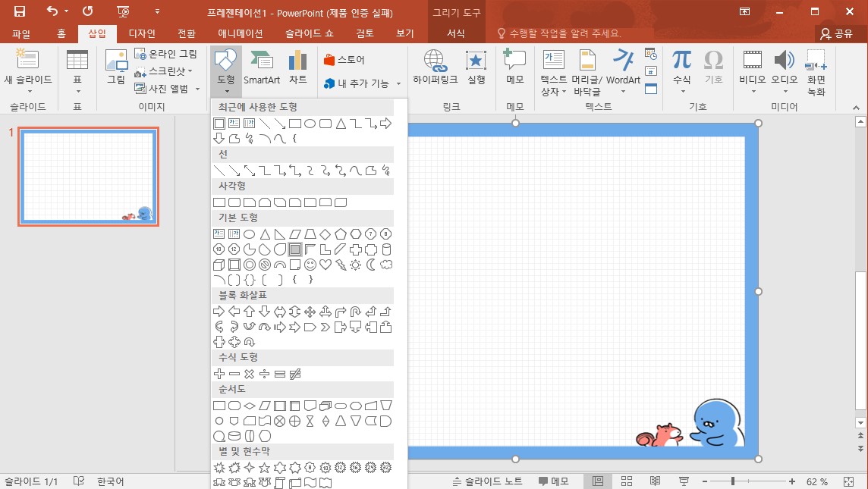Add a comment with Memo button
The image size is (868, 489).
[515, 68]
